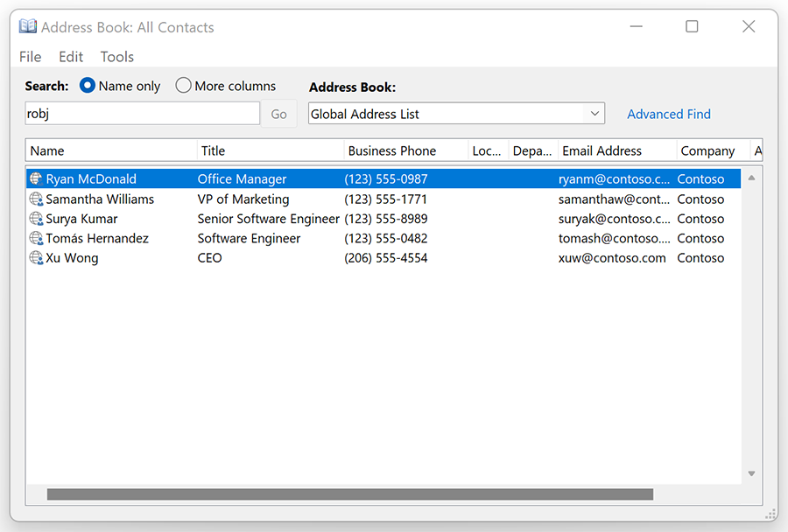788x532 pixels.
Task: Select the More columns radio button
Action: [183, 86]
